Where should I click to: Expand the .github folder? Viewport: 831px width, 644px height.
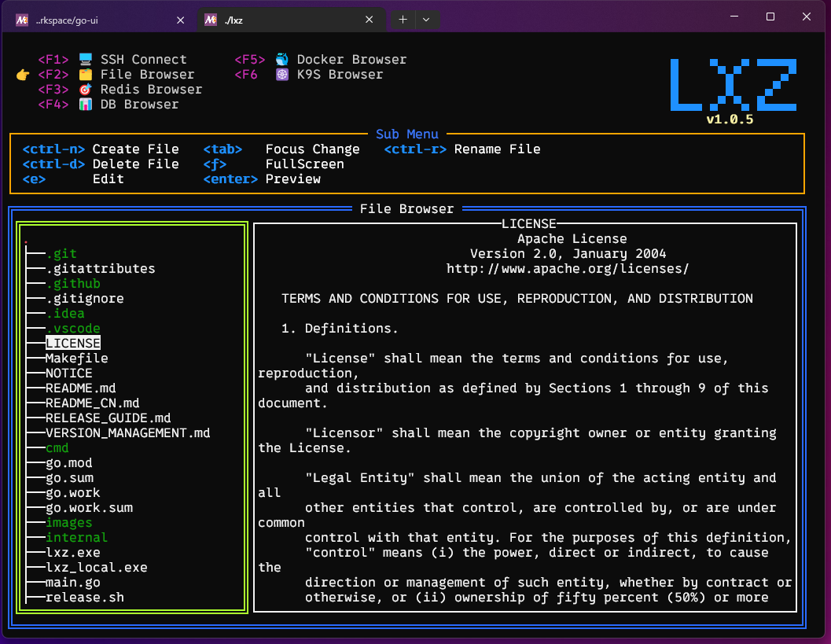pos(73,283)
